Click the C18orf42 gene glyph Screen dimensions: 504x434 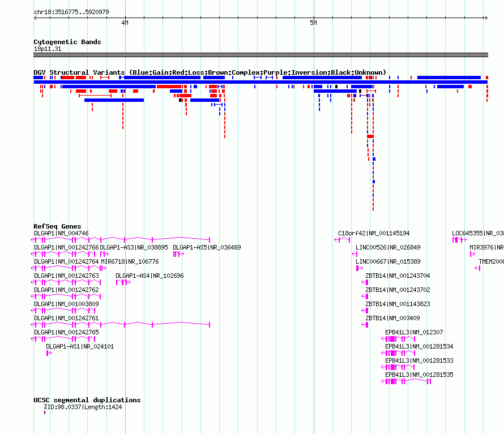point(342,240)
